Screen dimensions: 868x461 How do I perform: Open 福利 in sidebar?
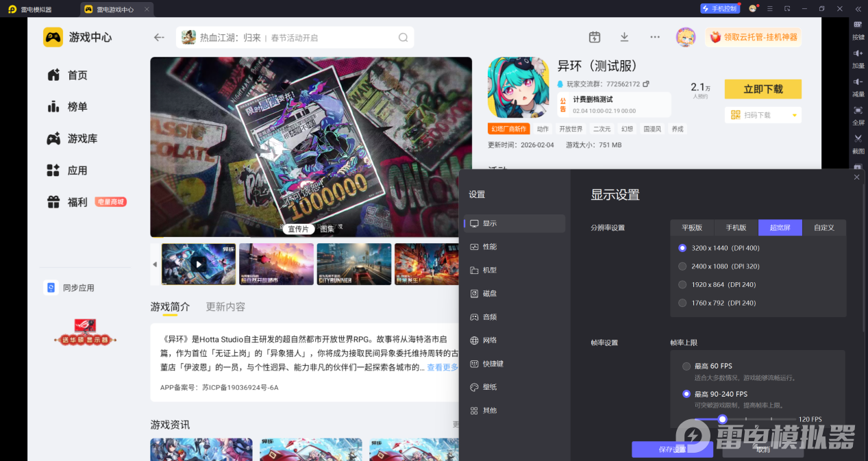tap(67, 202)
